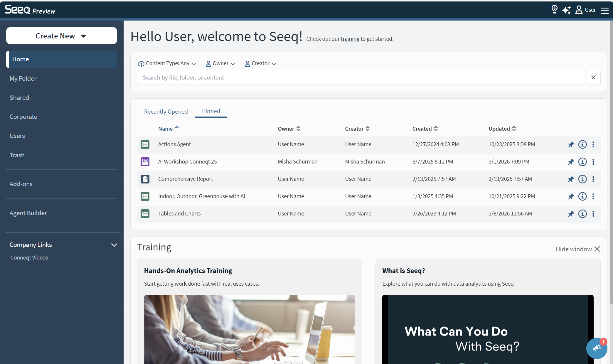Viewport: 613px width, 364px height.
Task: Show info for AI Workshop Conneqt 25
Action: [x=582, y=162]
